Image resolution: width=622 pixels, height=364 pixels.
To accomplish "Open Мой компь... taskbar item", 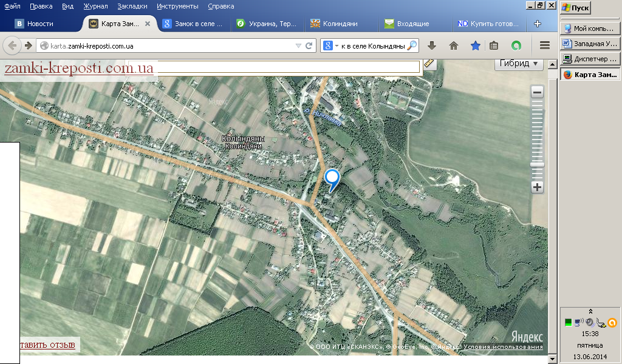I will [x=590, y=28].
